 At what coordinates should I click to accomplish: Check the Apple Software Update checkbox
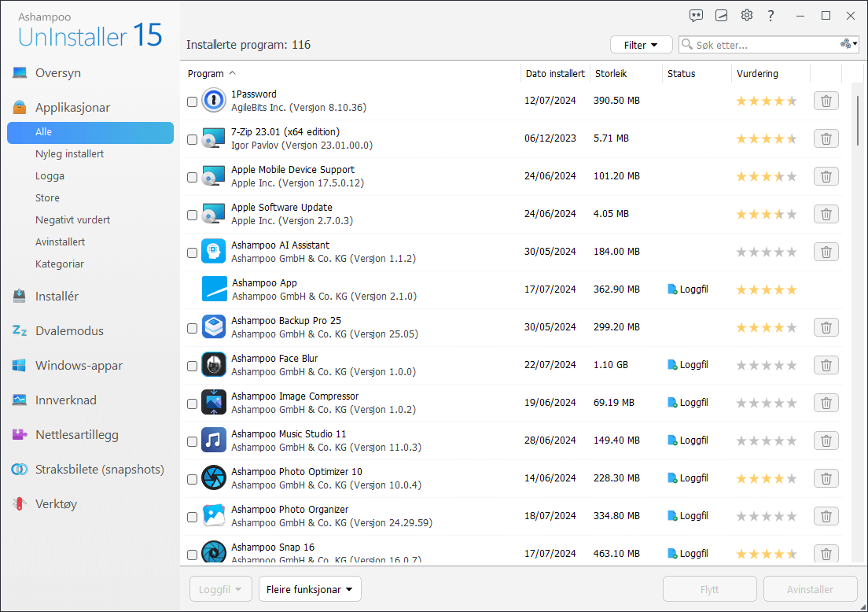(192, 215)
